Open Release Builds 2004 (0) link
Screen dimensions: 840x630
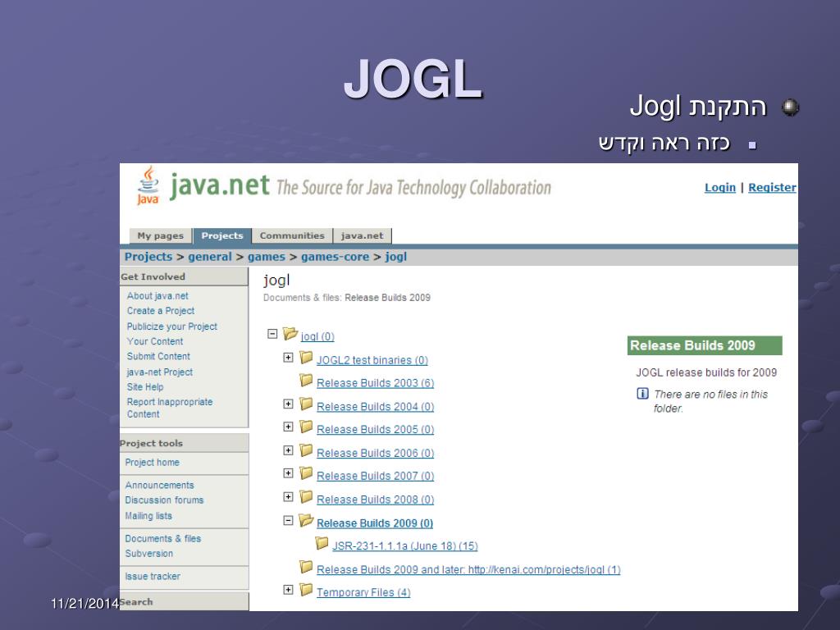pos(375,407)
